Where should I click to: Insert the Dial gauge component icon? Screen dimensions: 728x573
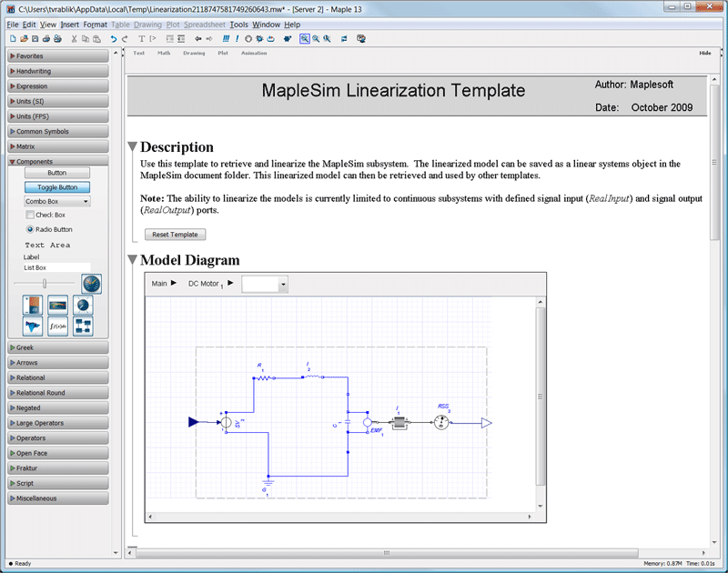point(83,306)
